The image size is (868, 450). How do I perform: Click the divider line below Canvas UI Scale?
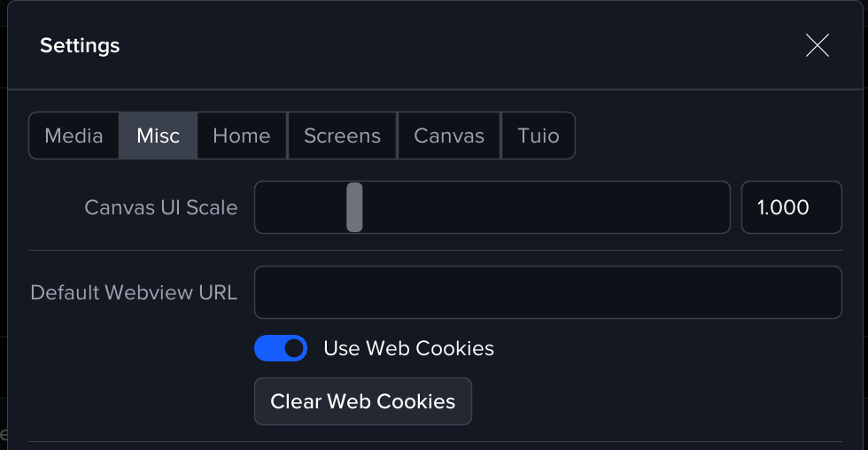pos(434,250)
